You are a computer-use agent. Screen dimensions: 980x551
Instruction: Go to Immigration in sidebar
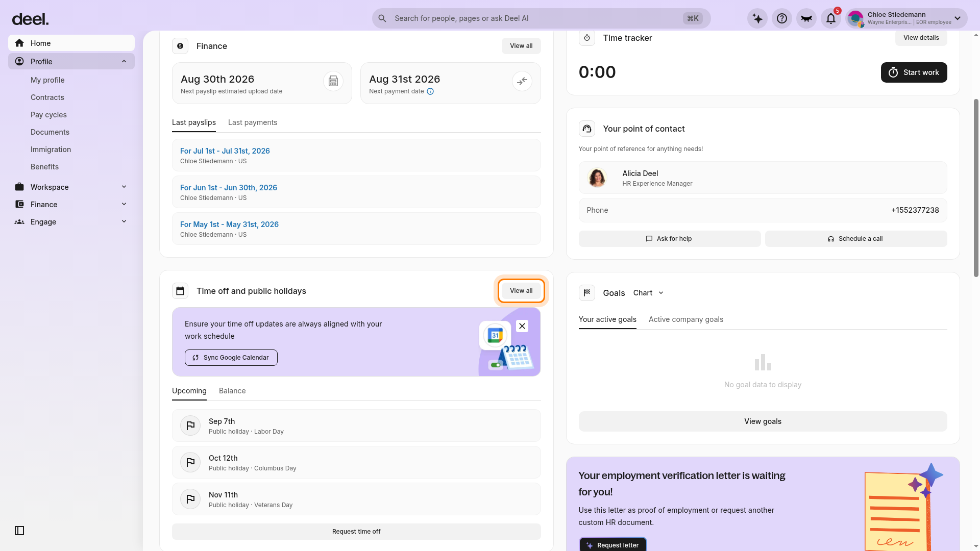[x=51, y=149]
